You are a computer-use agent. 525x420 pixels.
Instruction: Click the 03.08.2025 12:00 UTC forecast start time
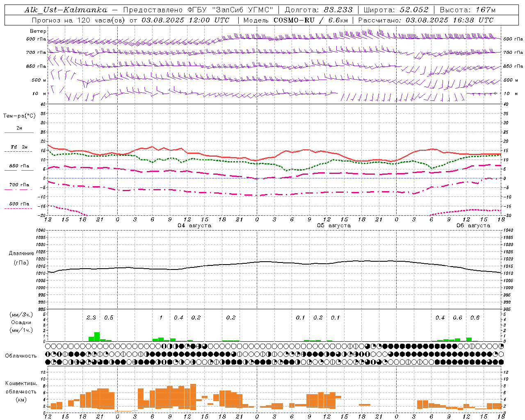tap(185, 20)
